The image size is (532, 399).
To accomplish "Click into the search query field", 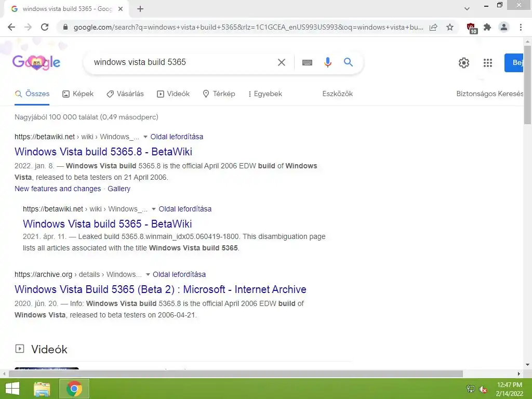I will pyautogui.click(x=183, y=62).
